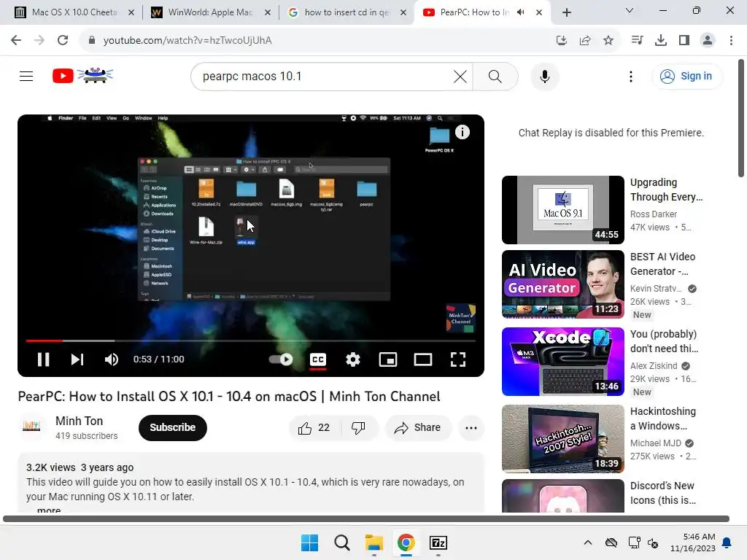The width and height of the screenshot is (747, 560).
Task: Toggle Chrome side panel
Action: point(684,41)
